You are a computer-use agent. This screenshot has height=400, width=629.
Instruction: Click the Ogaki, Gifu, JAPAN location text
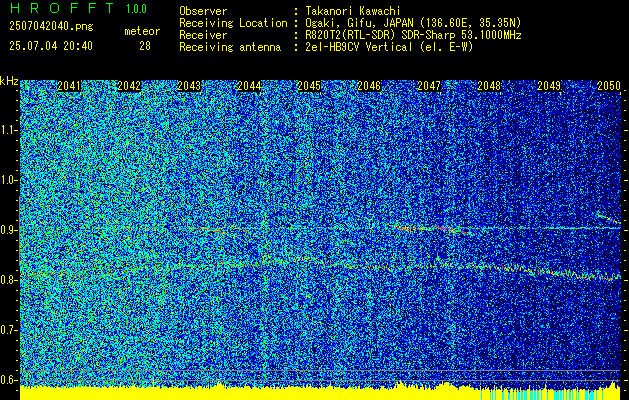pyautogui.click(x=413, y=23)
